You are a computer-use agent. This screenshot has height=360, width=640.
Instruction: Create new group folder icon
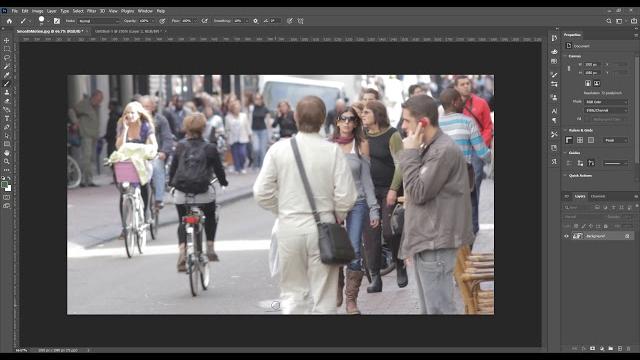click(x=611, y=349)
